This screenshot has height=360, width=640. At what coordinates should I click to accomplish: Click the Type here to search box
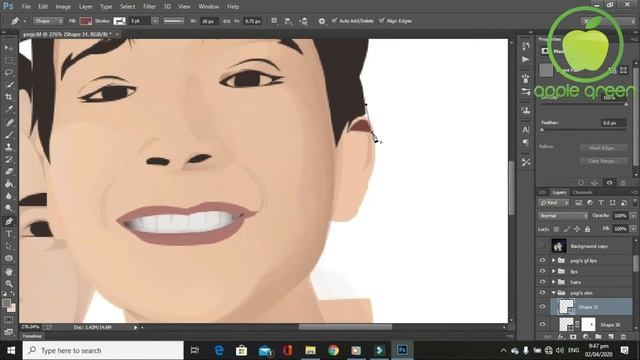(x=103, y=350)
